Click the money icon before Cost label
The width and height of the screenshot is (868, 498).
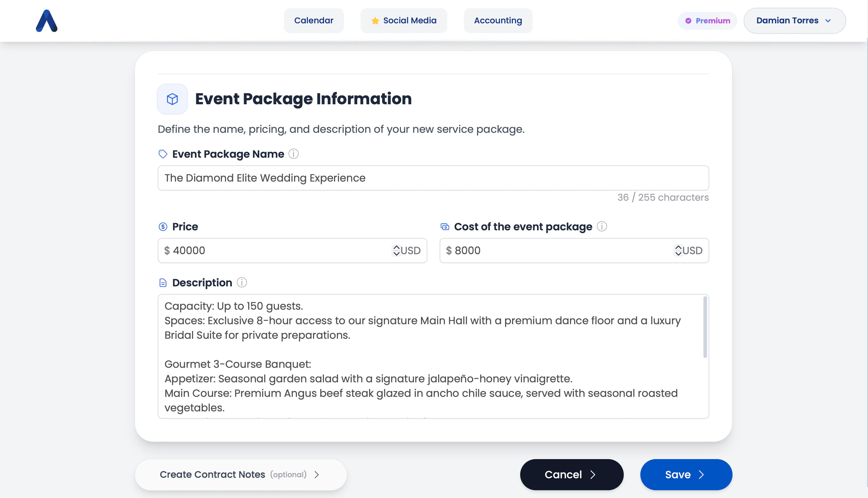(x=445, y=226)
